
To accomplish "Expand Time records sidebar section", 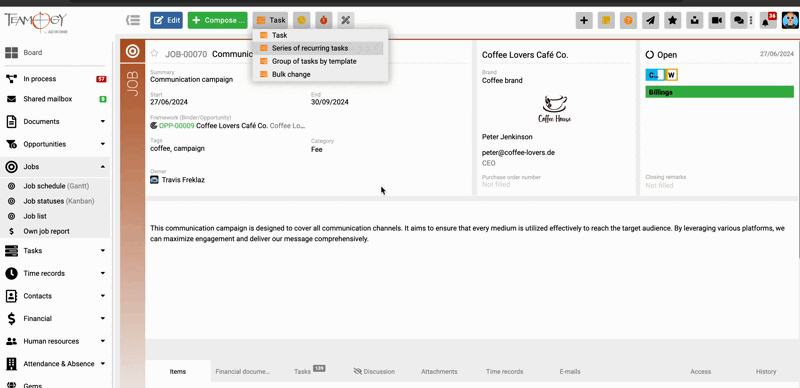I will 54,273.
